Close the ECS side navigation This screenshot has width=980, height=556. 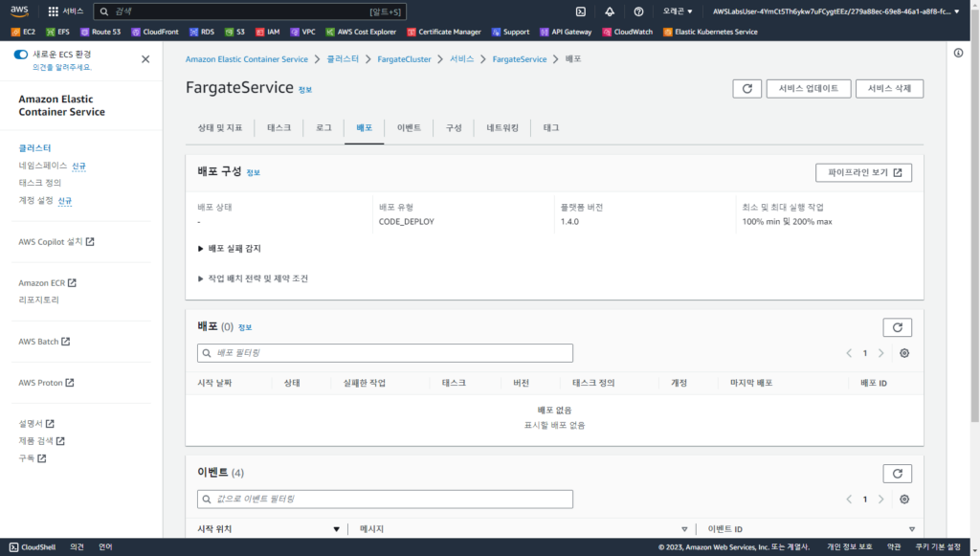[x=145, y=59]
